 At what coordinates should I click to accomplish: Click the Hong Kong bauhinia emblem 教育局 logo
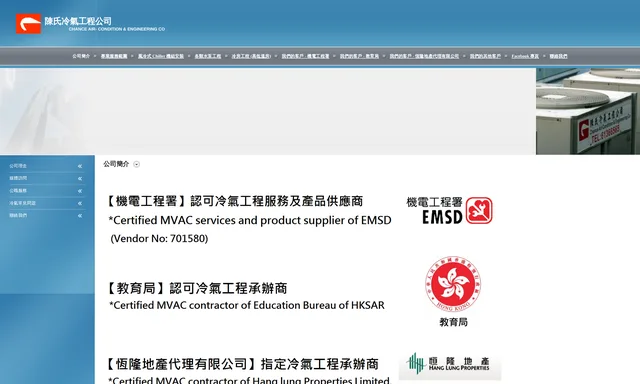coord(453,284)
